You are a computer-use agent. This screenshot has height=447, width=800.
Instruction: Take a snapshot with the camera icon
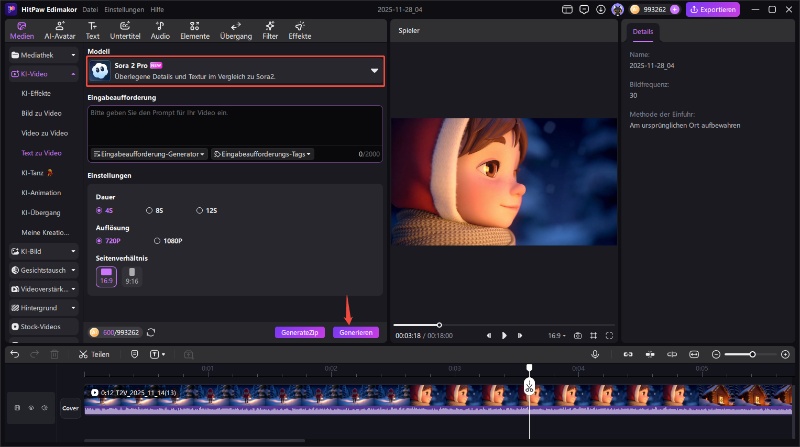click(577, 335)
